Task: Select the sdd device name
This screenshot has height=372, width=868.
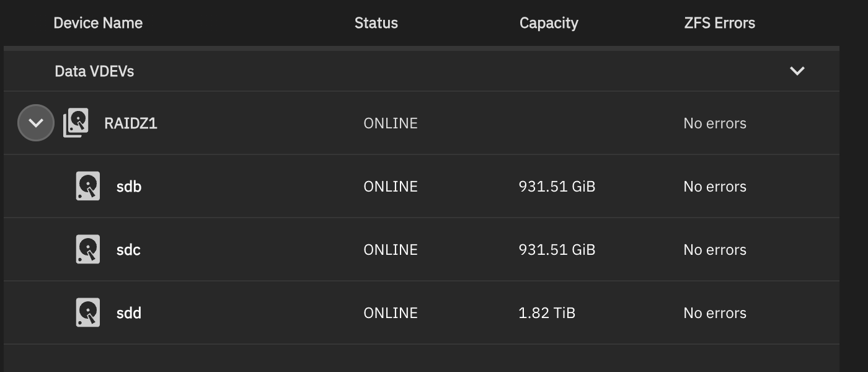Action: click(x=129, y=313)
